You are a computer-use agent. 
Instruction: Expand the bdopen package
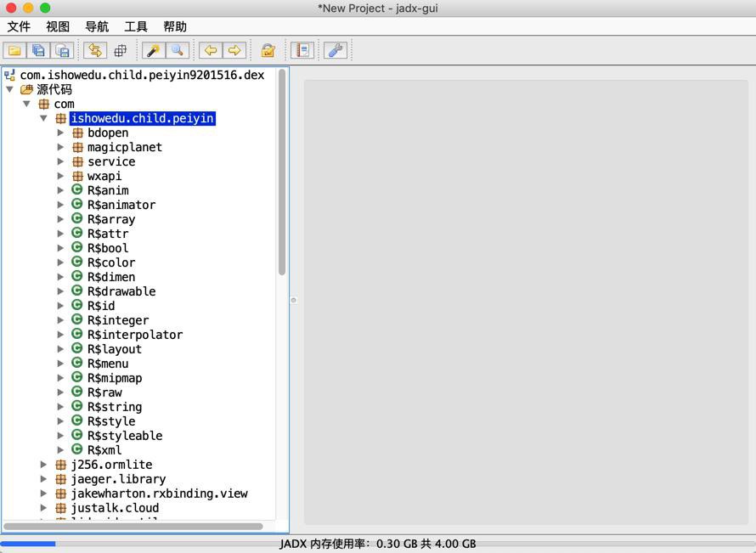(61, 133)
